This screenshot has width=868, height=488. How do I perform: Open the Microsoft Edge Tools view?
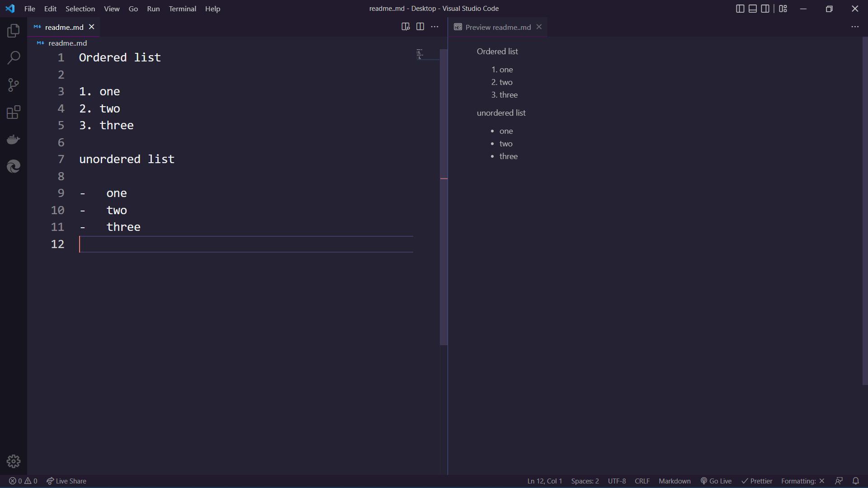(x=14, y=166)
